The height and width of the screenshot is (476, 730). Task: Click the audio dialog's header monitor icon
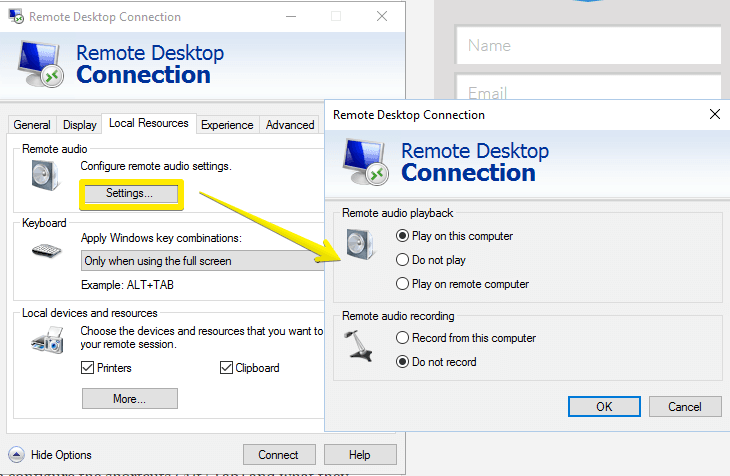click(366, 162)
